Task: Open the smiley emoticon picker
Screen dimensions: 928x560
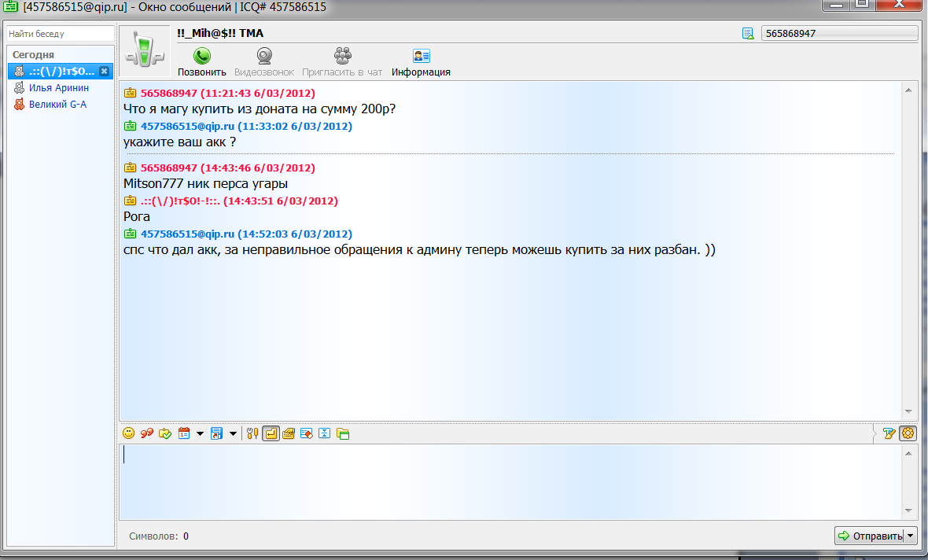Action: pos(128,433)
